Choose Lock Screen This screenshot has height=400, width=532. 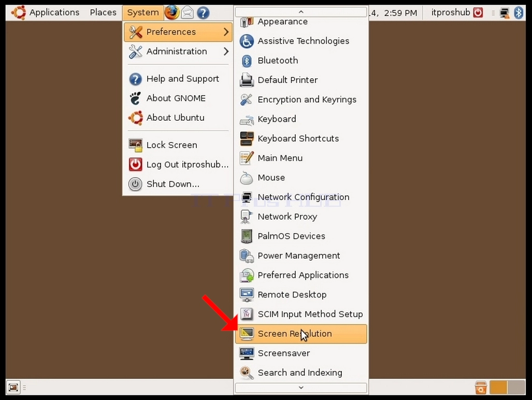[x=178, y=145]
